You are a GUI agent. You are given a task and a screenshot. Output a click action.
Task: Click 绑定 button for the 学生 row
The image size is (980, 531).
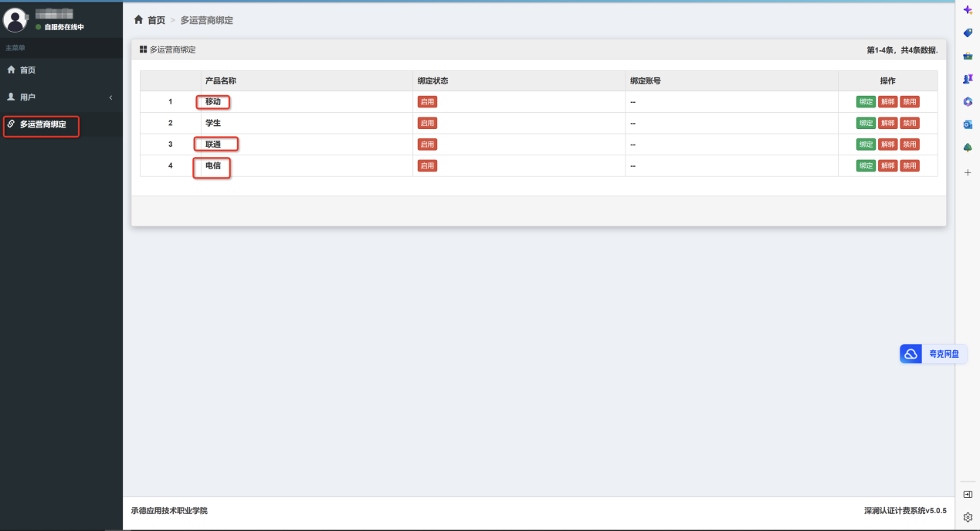[x=866, y=123]
